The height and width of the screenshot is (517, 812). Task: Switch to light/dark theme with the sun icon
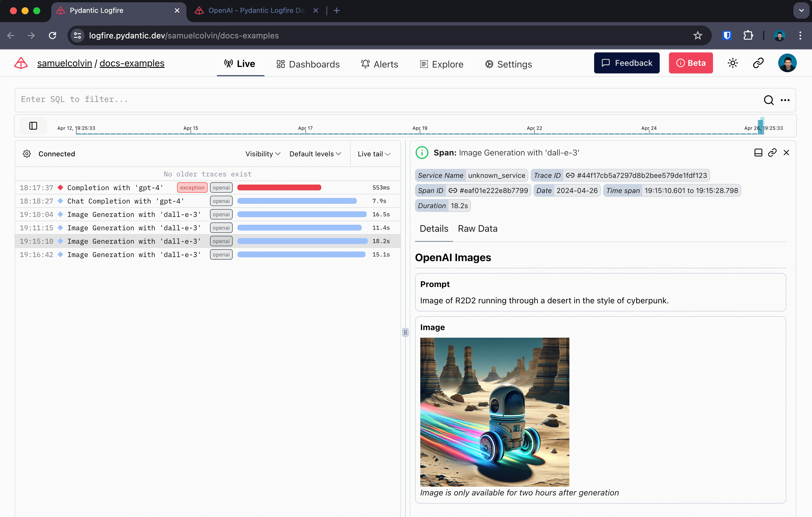coord(732,63)
